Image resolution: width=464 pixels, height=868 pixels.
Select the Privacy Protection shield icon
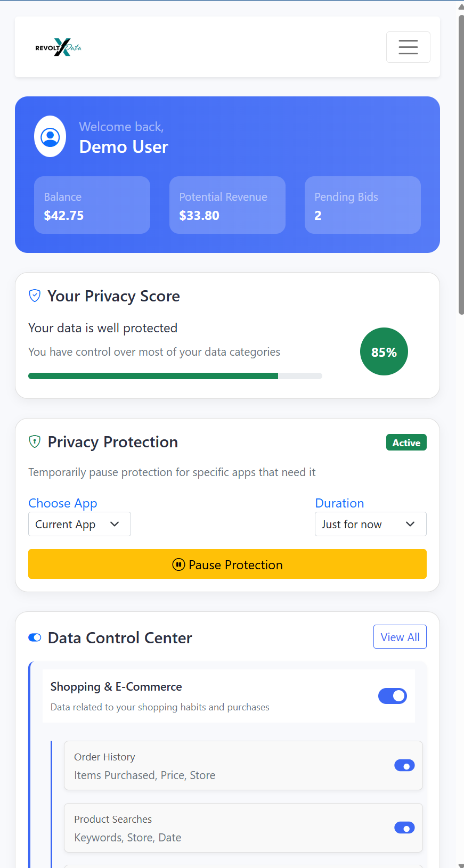click(x=34, y=441)
